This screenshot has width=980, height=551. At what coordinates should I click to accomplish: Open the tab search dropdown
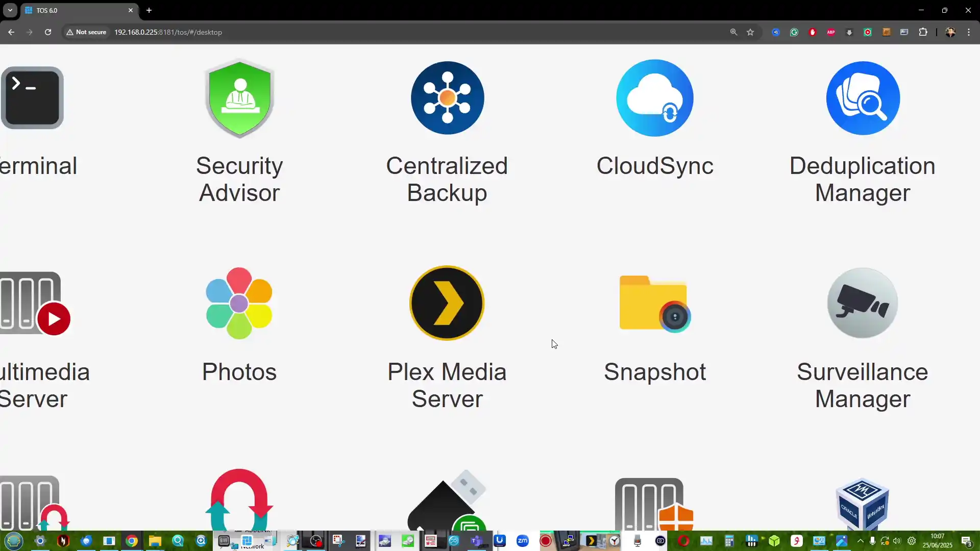pyautogui.click(x=10, y=10)
